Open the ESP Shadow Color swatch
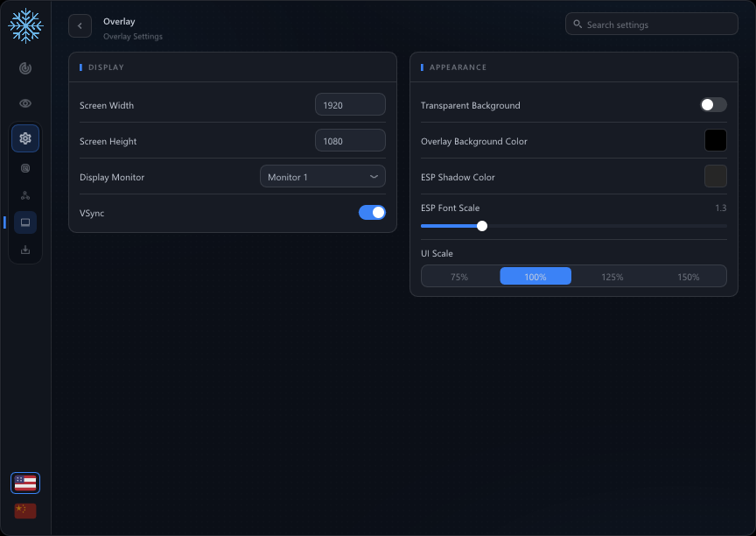This screenshot has height=536, width=756. pyautogui.click(x=716, y=176)
